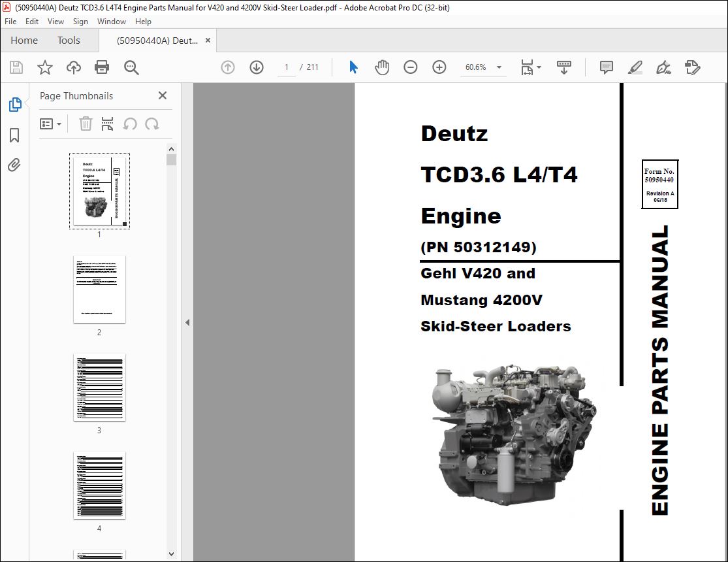The width and height of the screenshot is (728, 562).
Task: Click the "Form No. 50950440" box
Action: click(659, 184)
